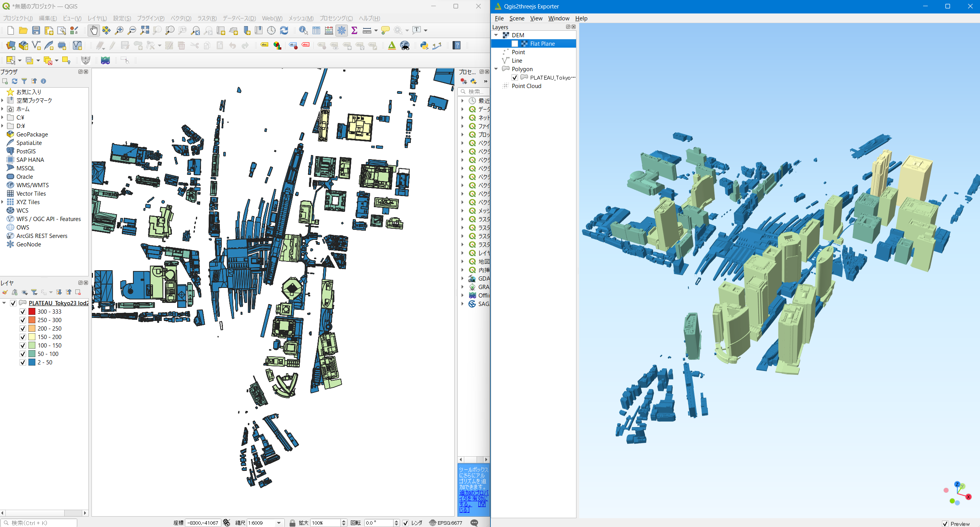The width and height of the screenshot is (980, 527).
Task: Click the Save Project floppy icon
Action: click(36, 30)
